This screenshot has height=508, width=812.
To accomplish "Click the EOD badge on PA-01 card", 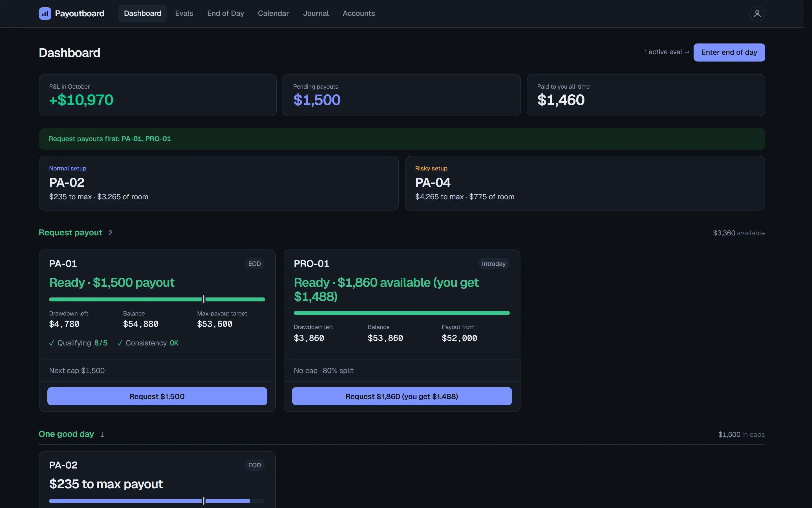I will (x=254, y=264).
